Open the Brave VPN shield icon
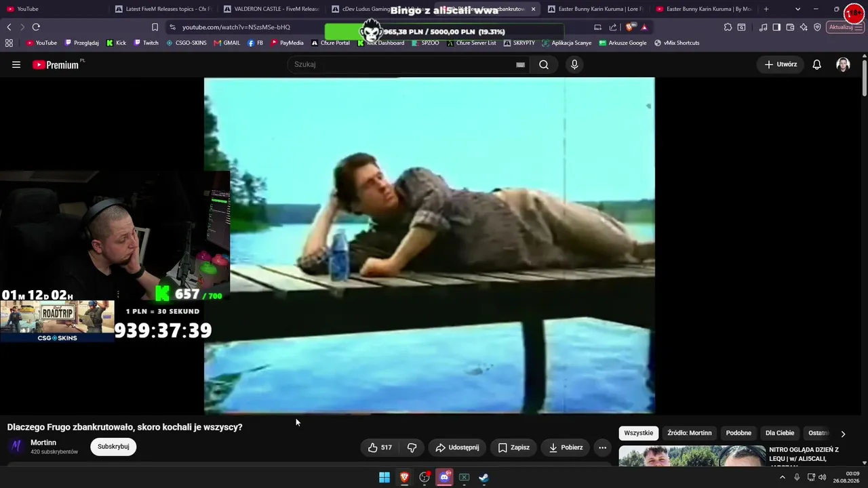The width and height of the screenshot is (868, 488). (x=817, y=27)
